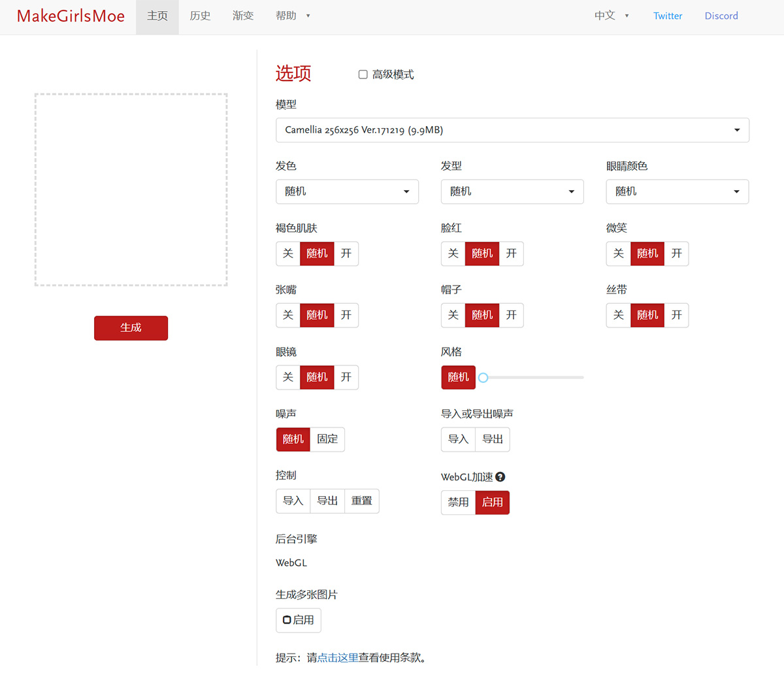The height and width of the screenshot is (683, 784).
Task: Turn 眼镜 option to 开
Action: (x=346, y=377)
